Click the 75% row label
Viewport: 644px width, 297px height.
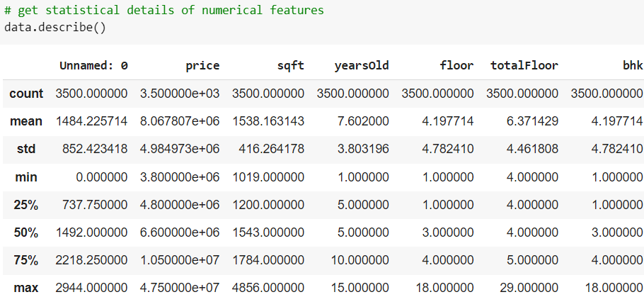26,260
